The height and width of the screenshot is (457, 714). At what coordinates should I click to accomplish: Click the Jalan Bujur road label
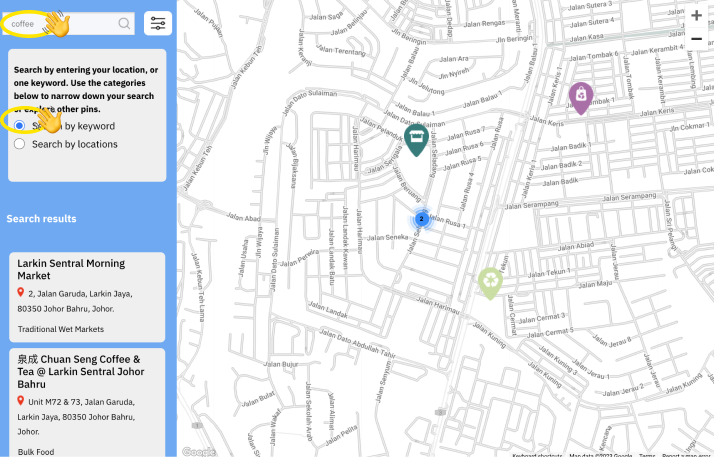click(x=280, y=364)
